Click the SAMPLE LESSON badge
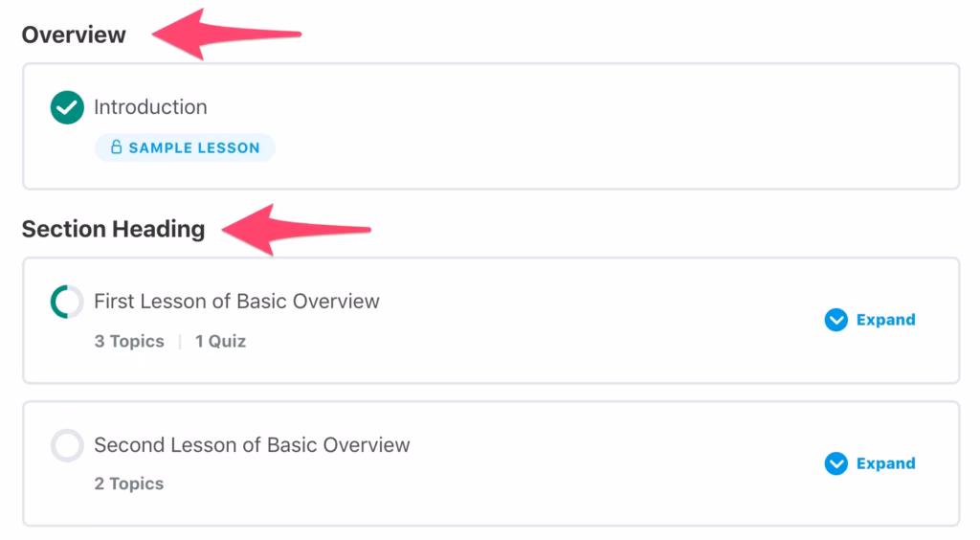 [x=185, y=147]
